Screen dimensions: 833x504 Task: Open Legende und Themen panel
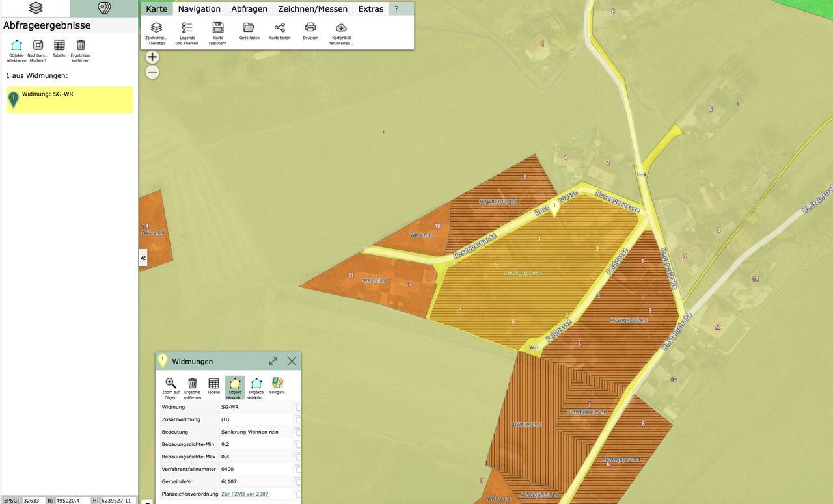point(187,28)
